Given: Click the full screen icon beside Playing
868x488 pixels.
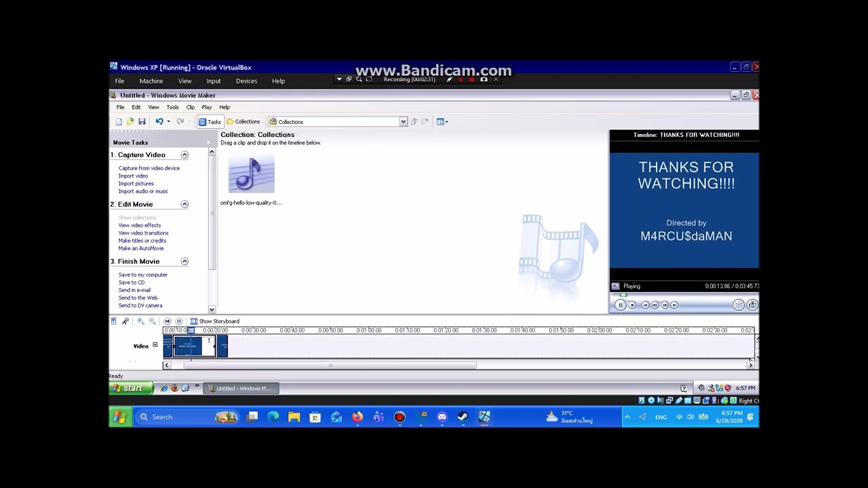Looking at the screenshot, I should click(615, 286).
